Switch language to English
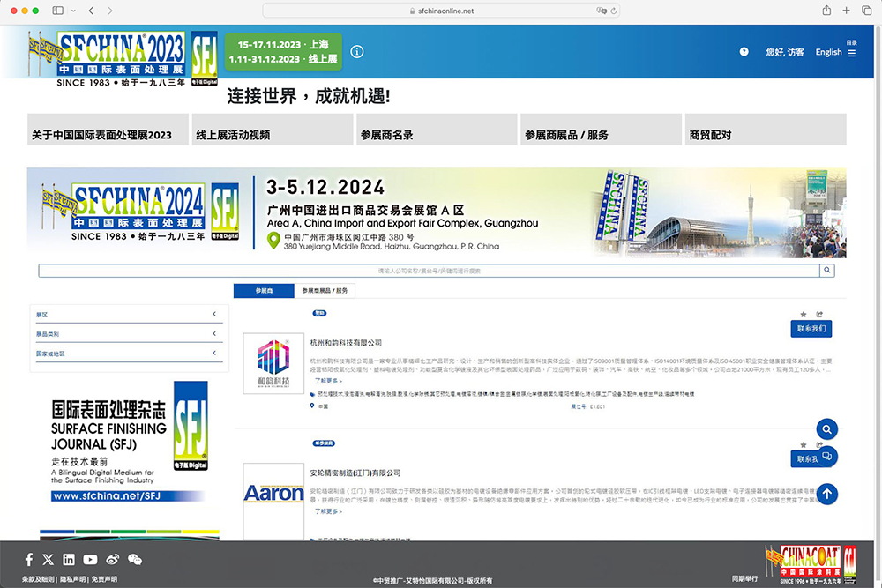 click(828, 52)
